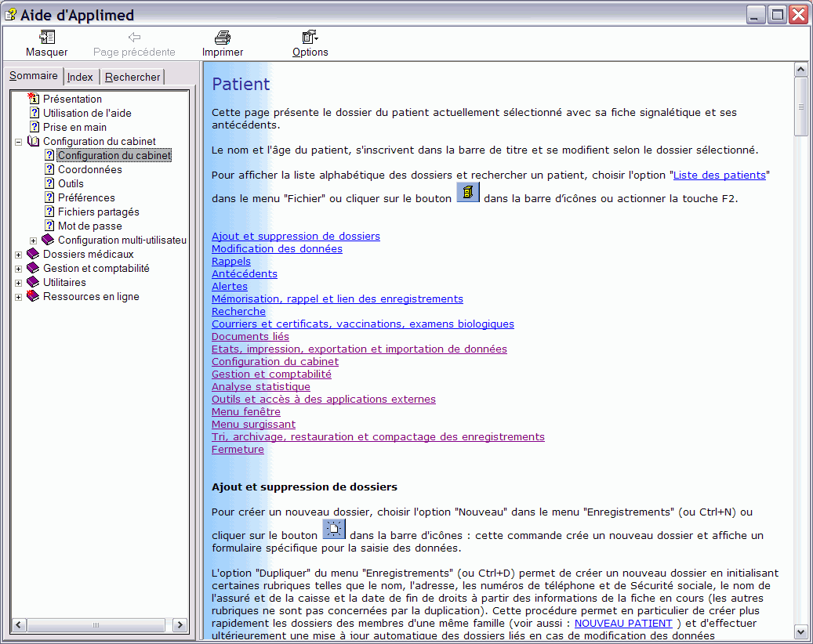This screenshot has width=813, height=644.
Task: Click the content pane vertical scrollbar thumb
Action: [800, 107]
